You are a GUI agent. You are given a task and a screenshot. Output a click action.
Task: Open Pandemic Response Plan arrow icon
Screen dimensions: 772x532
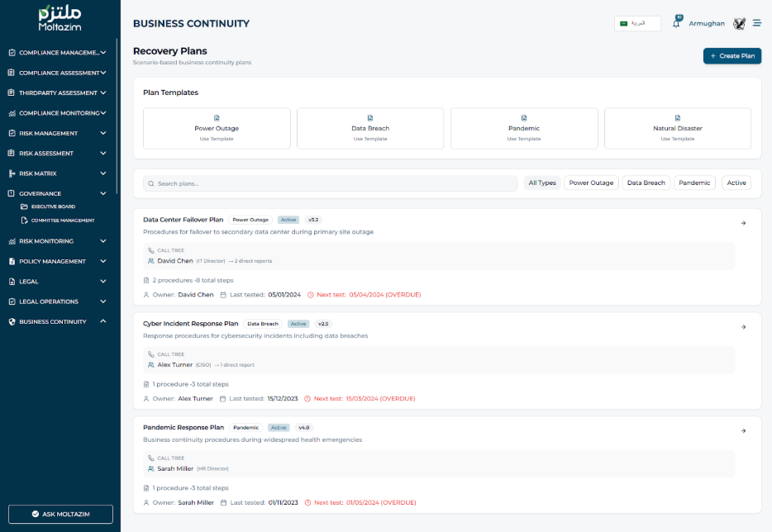[x=743, y=430]
